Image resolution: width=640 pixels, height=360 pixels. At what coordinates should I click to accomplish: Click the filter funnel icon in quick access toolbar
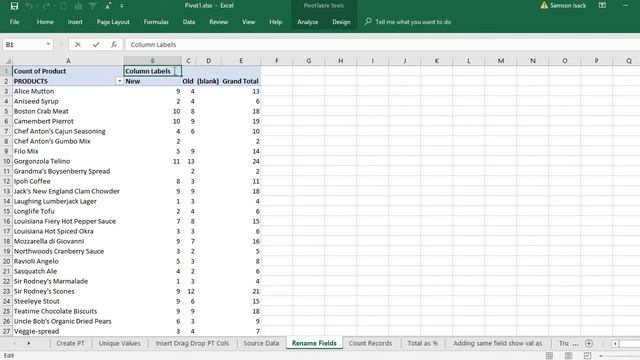[x=93, y=6]
